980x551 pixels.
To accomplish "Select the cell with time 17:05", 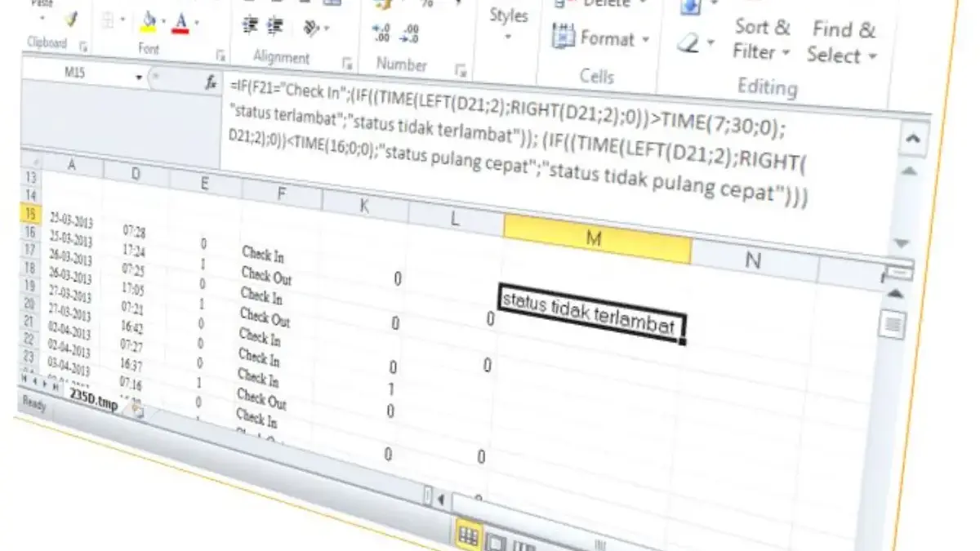I will tap(132, 287).
